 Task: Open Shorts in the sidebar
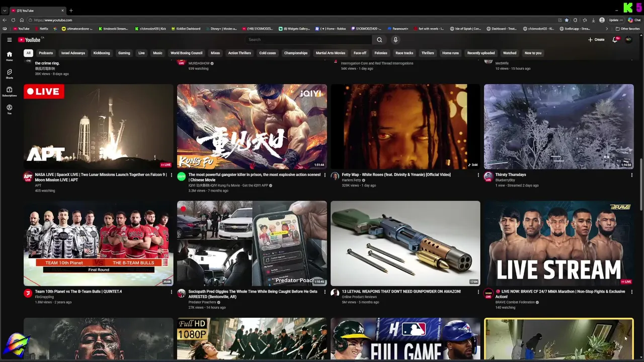pos(9,74)
